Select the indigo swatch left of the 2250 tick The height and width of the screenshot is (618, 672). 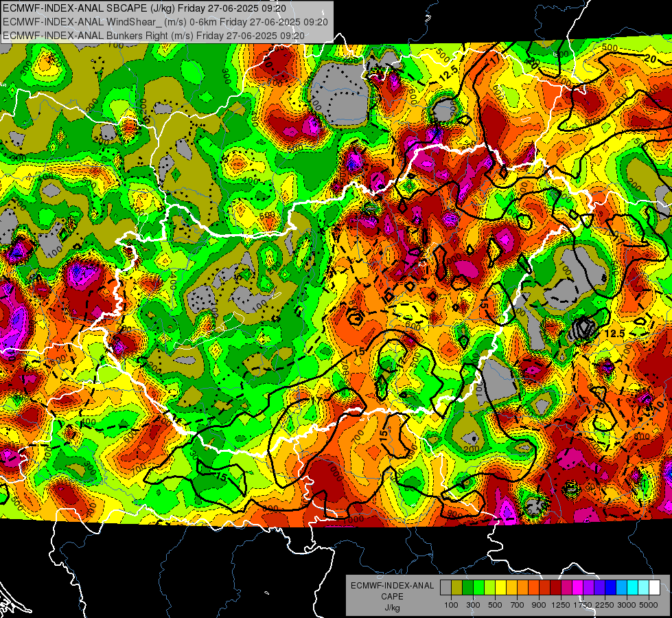(x=599, y=588)
